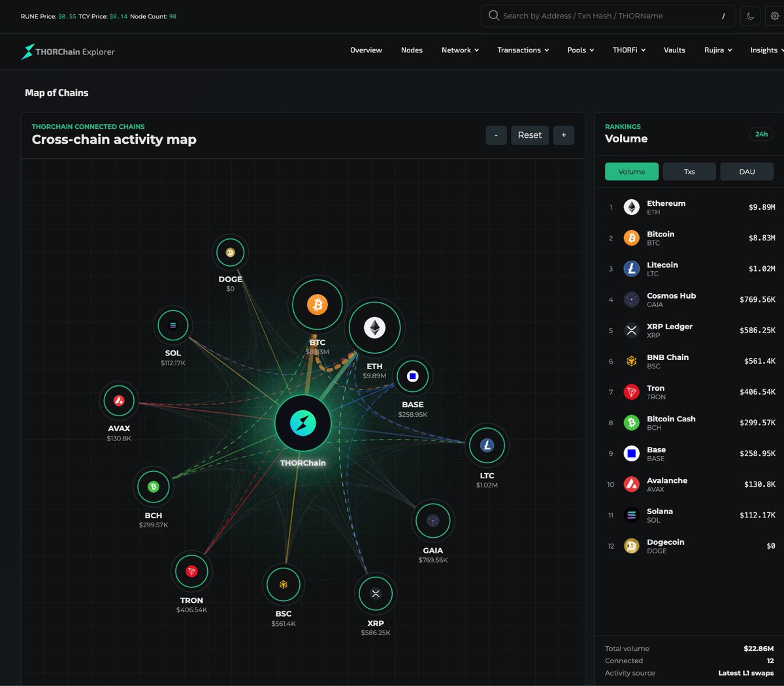784x686 pixels.
Task: Click the slash shortcut hint in search
Action: [723, 16]
